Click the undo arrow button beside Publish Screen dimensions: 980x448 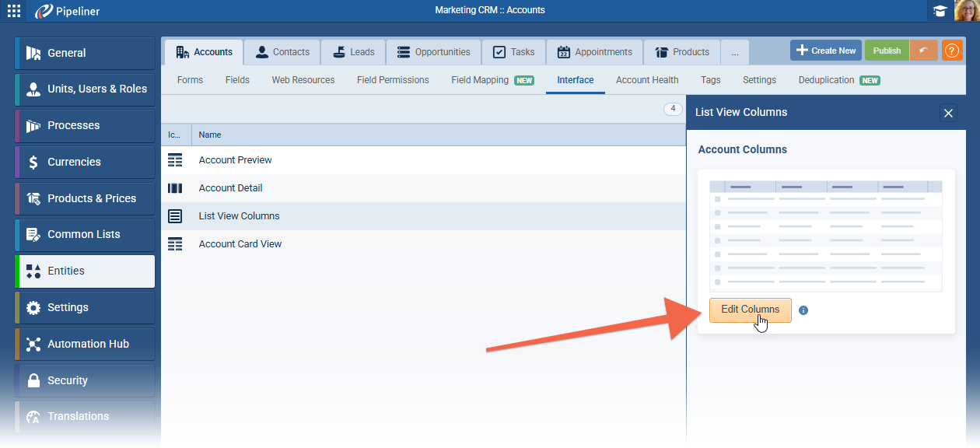pyautogui.click(x=923, y=51)
